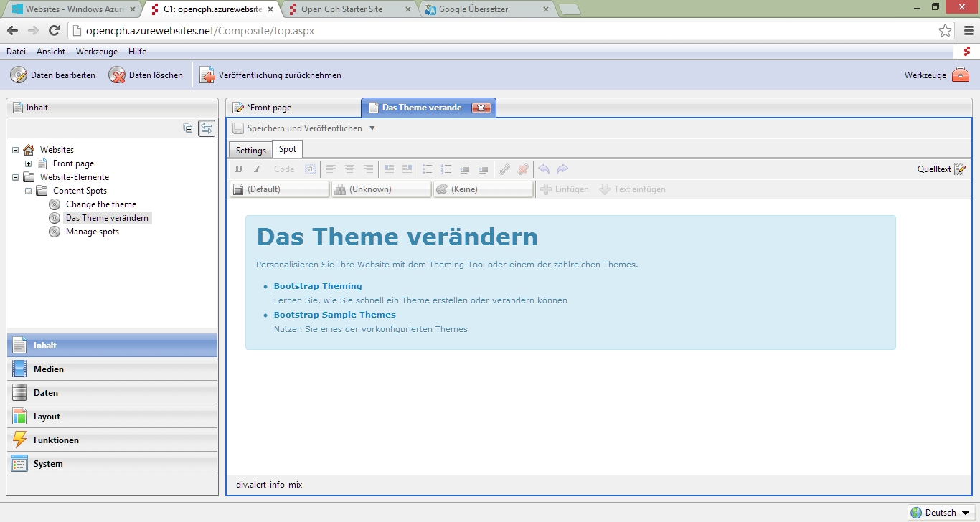Screen dimensions: 980x522
Task: Click the Daten bearbeiten toolbar icon
Action: point(19,75)
